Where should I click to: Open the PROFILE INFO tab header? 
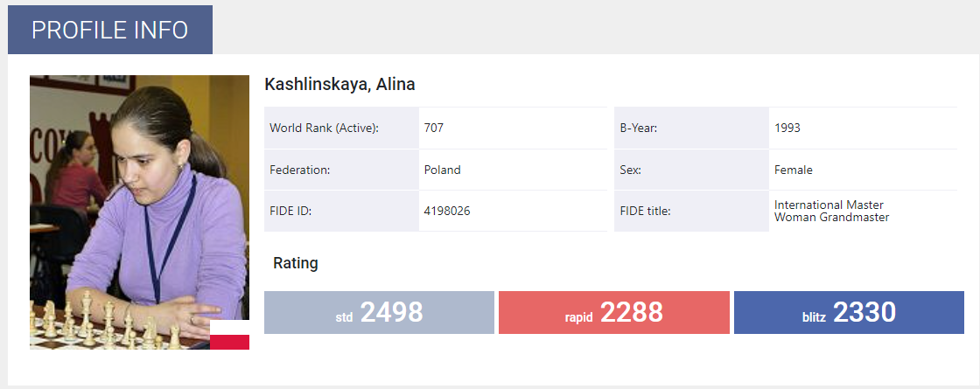110,30
